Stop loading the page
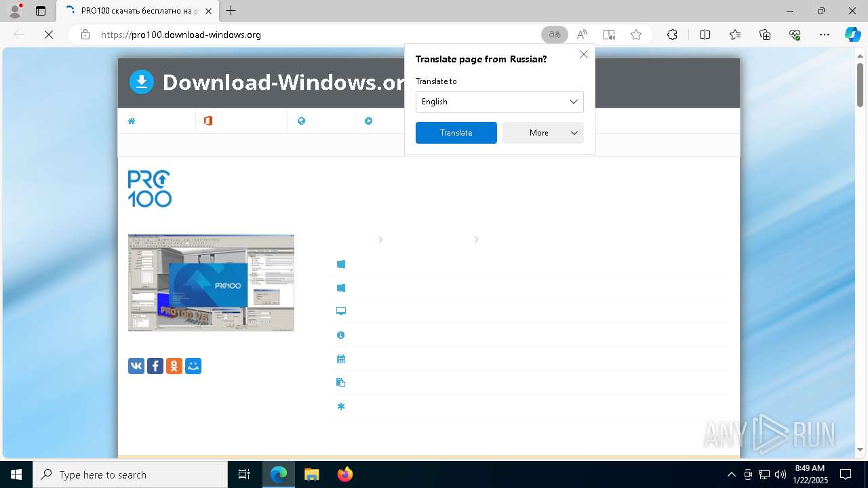The width and height of the screenshot is (868, 488). click(49, 35)
